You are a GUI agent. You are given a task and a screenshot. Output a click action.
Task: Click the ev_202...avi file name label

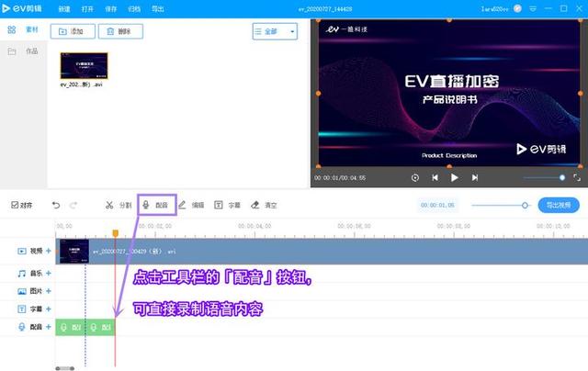point(81,84)
